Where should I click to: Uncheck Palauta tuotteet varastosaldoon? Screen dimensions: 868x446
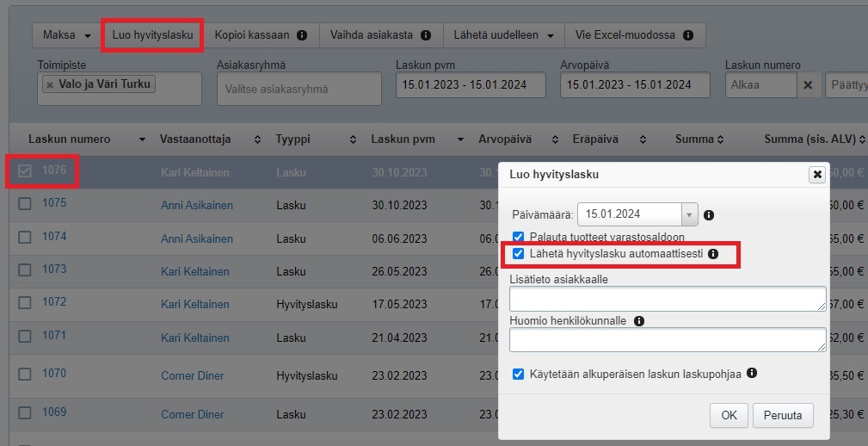518,237
